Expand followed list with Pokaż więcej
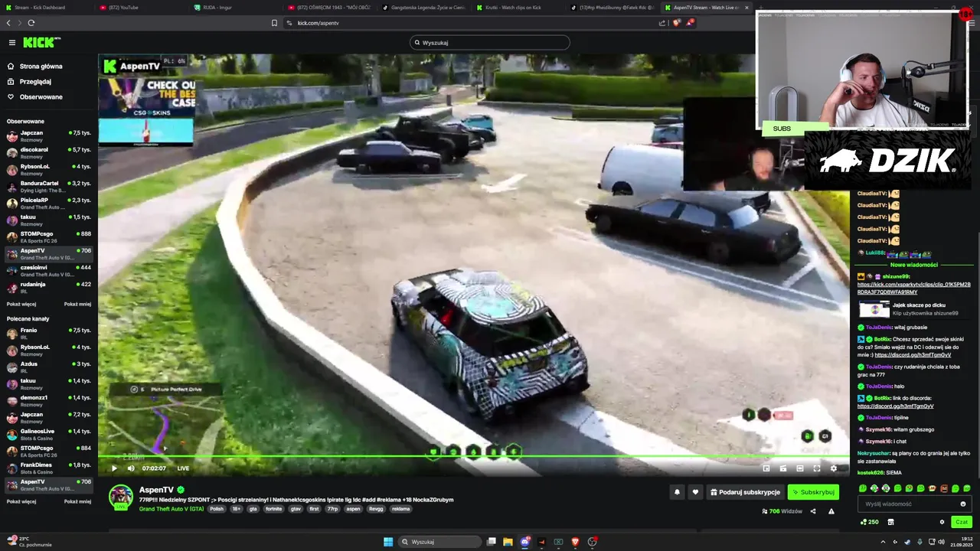The height and width of the screenshot is (551, 980). (21, 304)
